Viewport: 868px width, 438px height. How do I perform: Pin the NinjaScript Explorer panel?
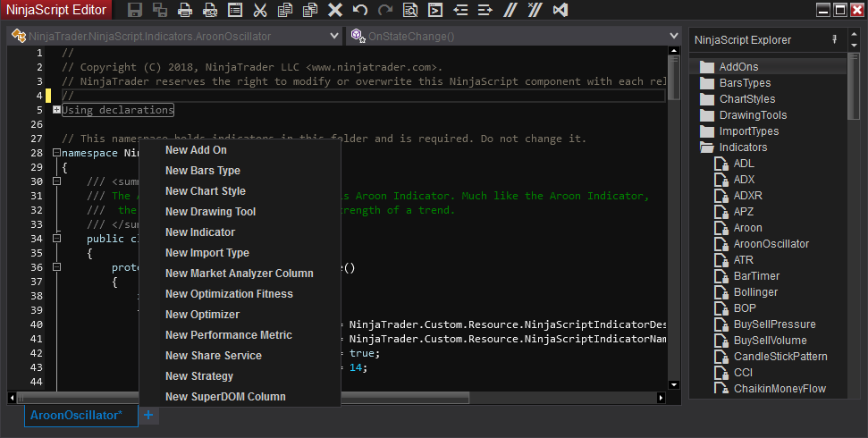[x=835, y=39]
